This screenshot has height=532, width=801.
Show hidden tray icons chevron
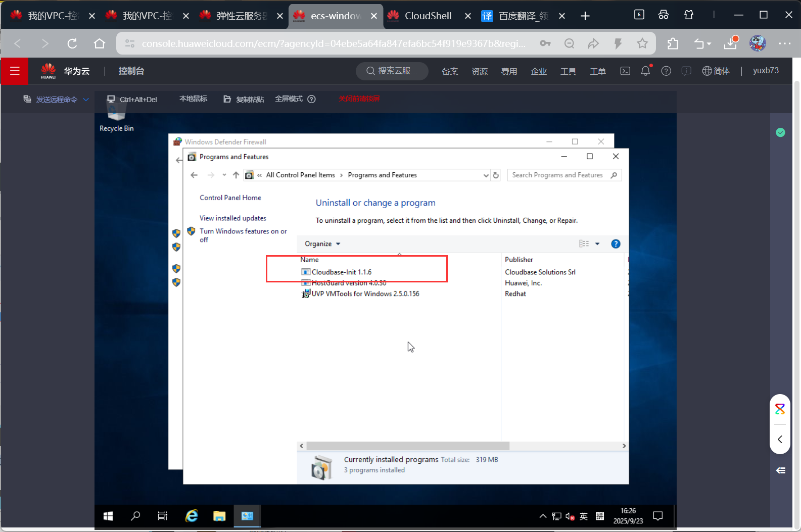tap(543, 516)
